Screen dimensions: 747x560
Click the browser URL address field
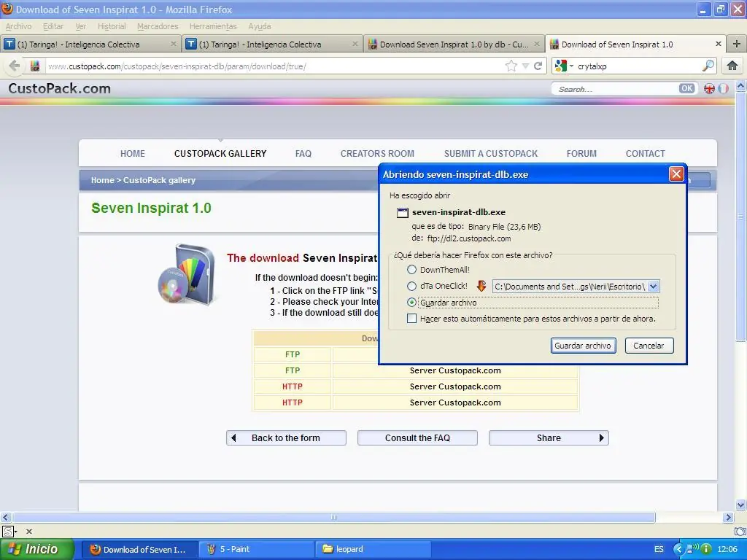(x=274, y=66)
